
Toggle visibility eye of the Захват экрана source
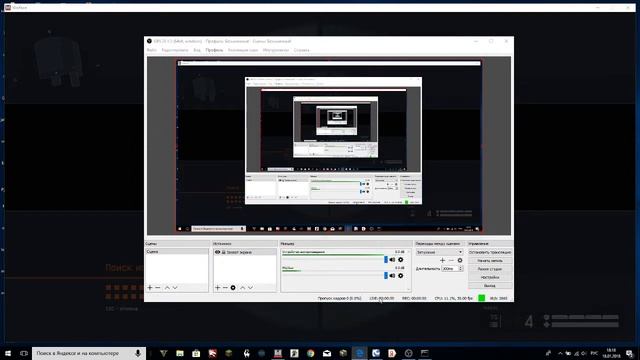218,252
